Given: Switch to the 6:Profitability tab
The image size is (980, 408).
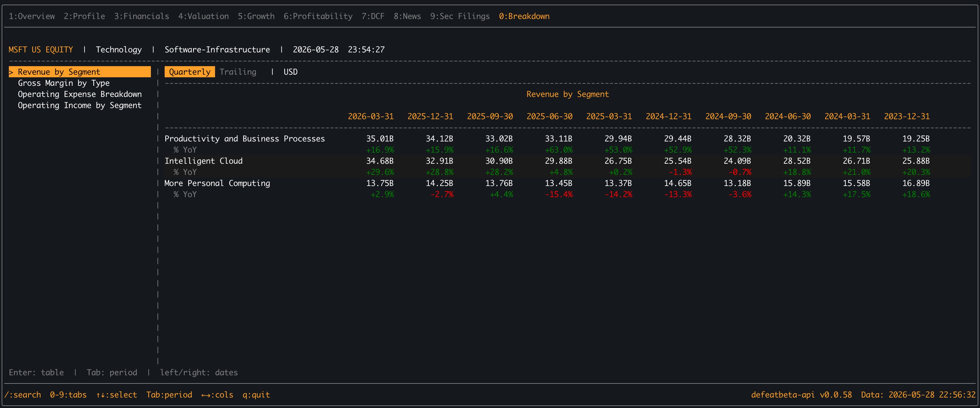Looking at the screenshot, I should (318, 16).
